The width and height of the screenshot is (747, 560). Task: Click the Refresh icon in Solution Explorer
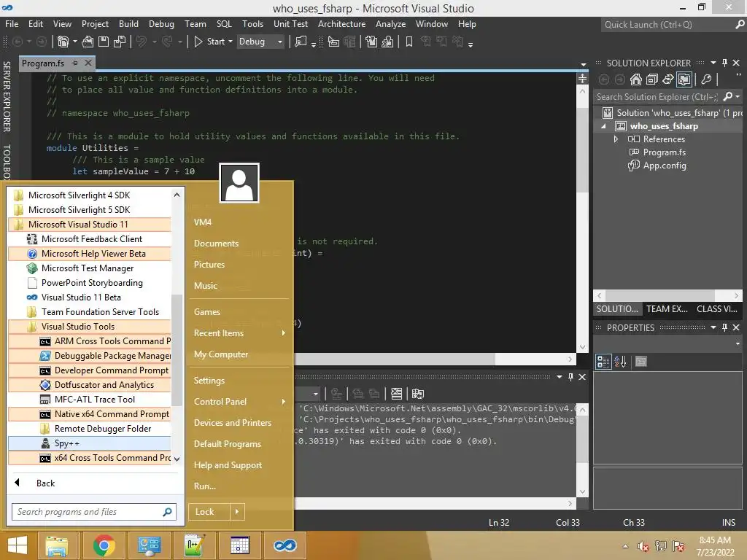(668, 79)
